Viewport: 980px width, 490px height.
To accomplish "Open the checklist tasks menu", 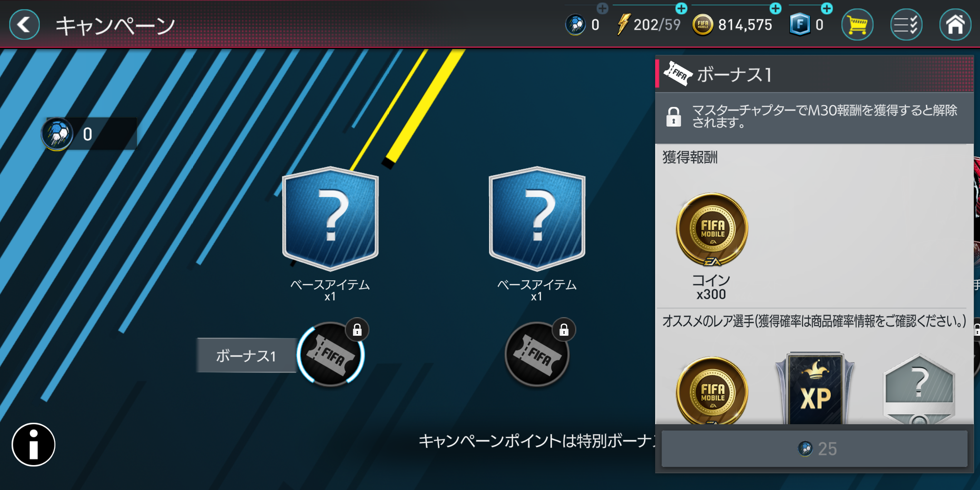I will (x=906, y=24).
